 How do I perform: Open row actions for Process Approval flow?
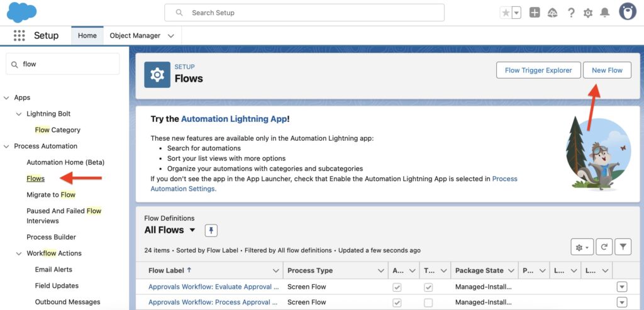click(622, 302)
